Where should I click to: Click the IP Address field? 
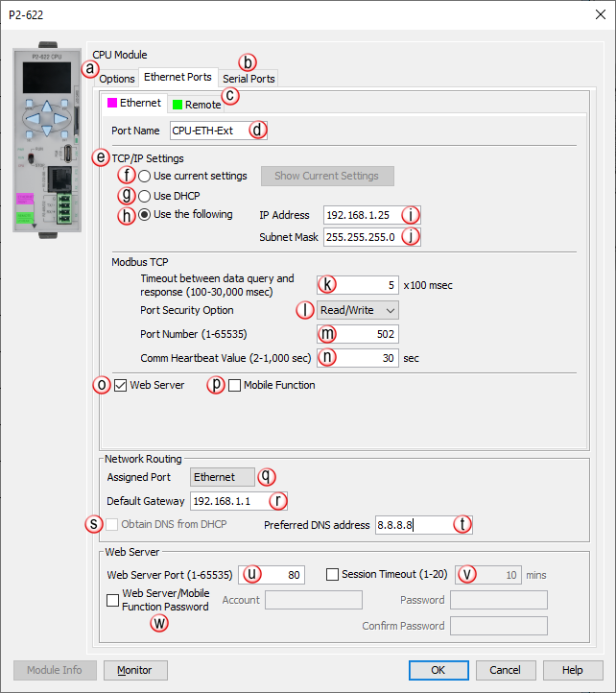(360, 215)
